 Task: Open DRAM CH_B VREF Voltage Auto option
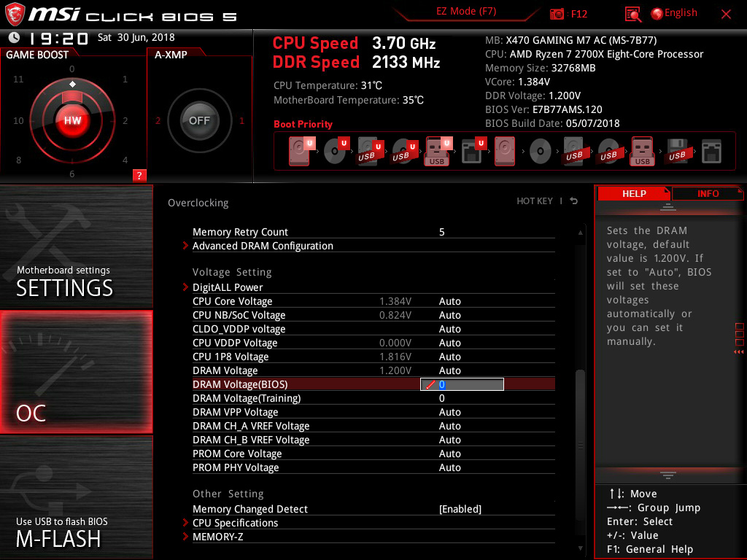tap(449, 440)
